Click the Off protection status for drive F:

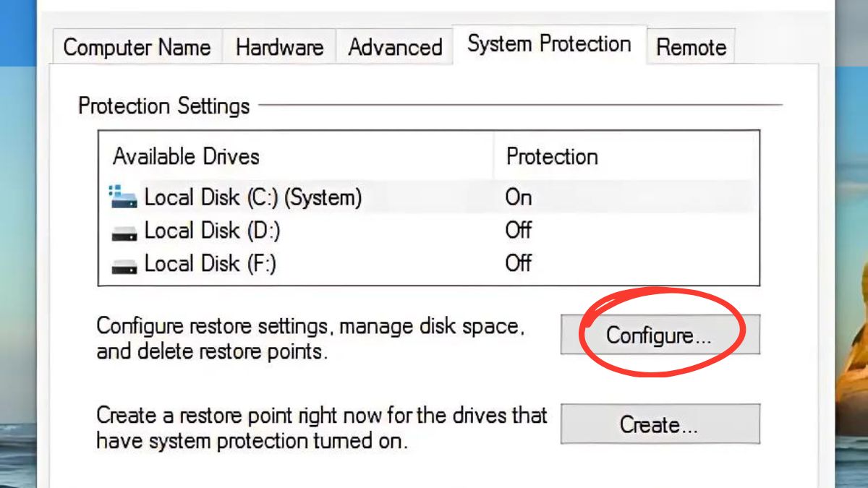pos(519,264)
